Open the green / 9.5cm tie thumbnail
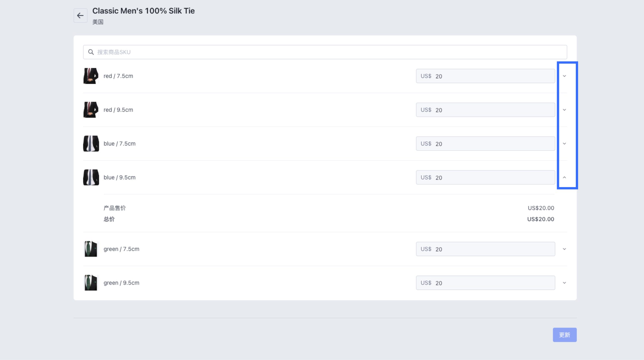This screenshot has height=360, width=644. (x=91, y=283)
